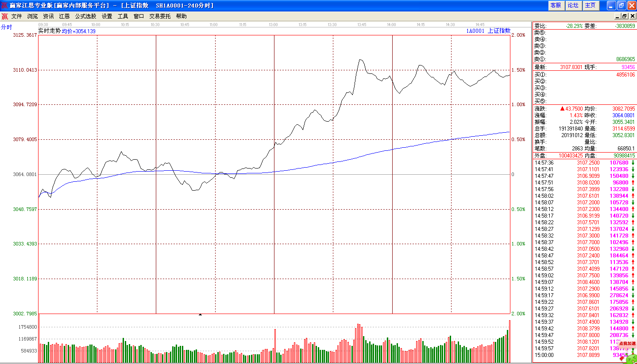The height and width of the screenshot is (364, 637).
Task: Click the 1754800 volume axis label
Action: (27, 327)
